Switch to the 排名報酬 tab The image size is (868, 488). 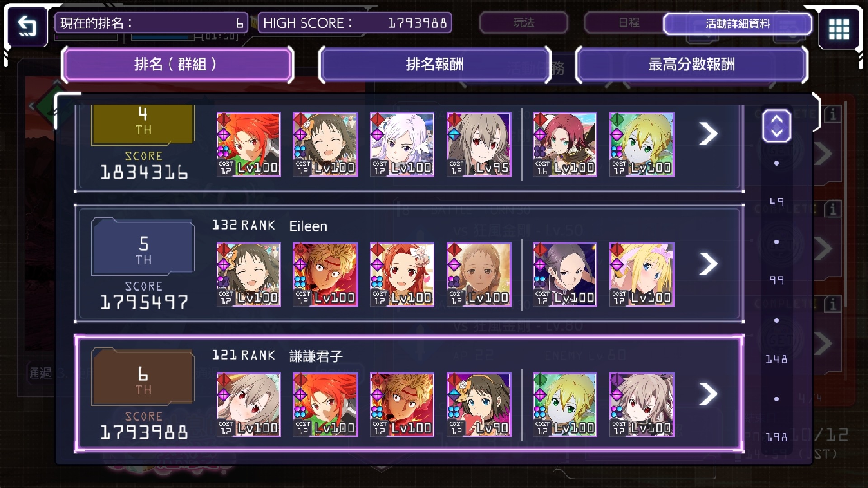434,65
